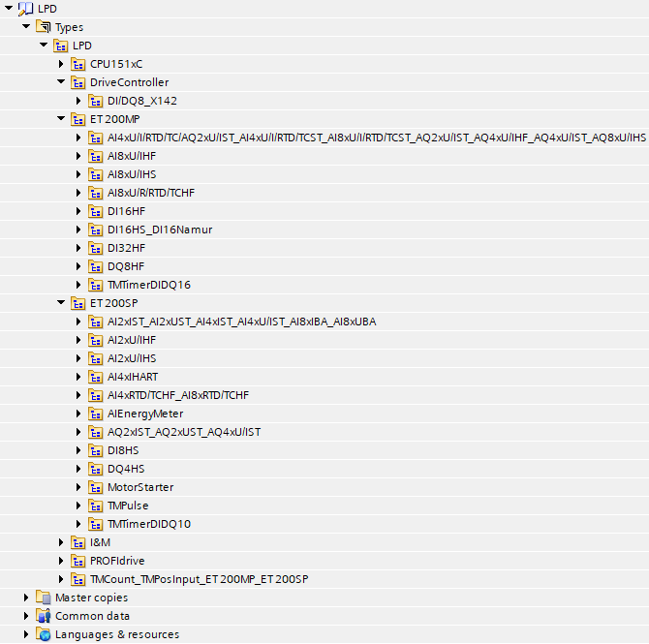Select the LPD types subfolder label

pos(82,46)
